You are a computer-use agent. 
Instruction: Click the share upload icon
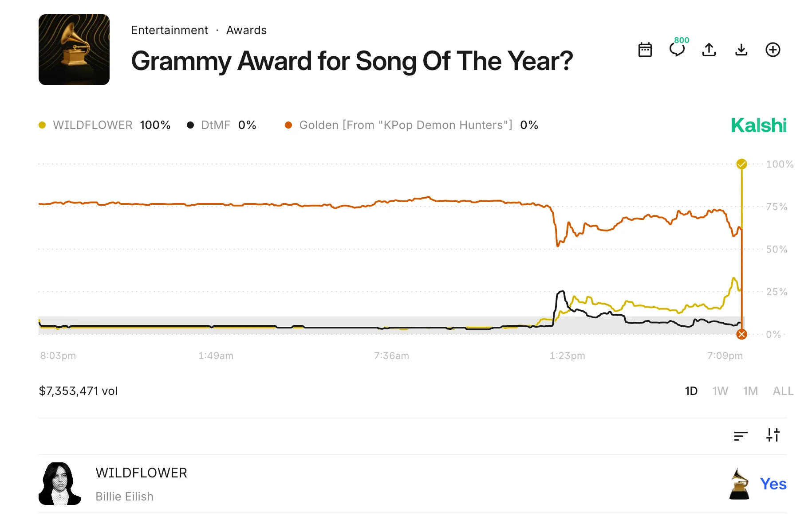(709, 50)
